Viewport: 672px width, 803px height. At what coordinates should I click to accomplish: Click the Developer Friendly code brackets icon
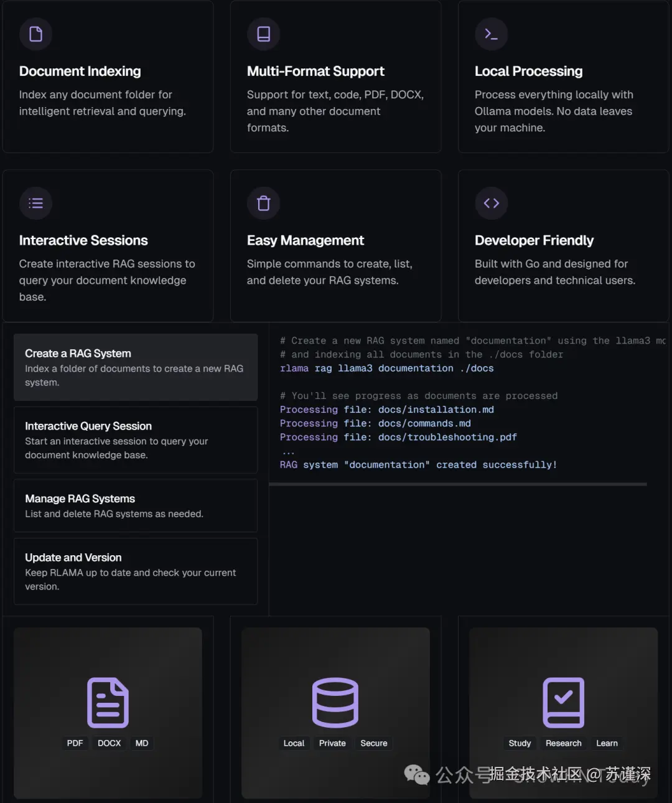(x=492, y=203)
